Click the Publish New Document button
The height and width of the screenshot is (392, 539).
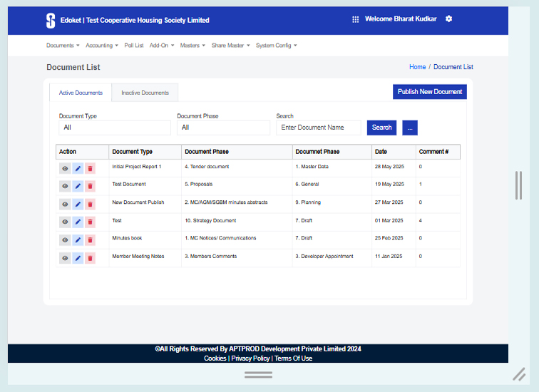(429, 92)
